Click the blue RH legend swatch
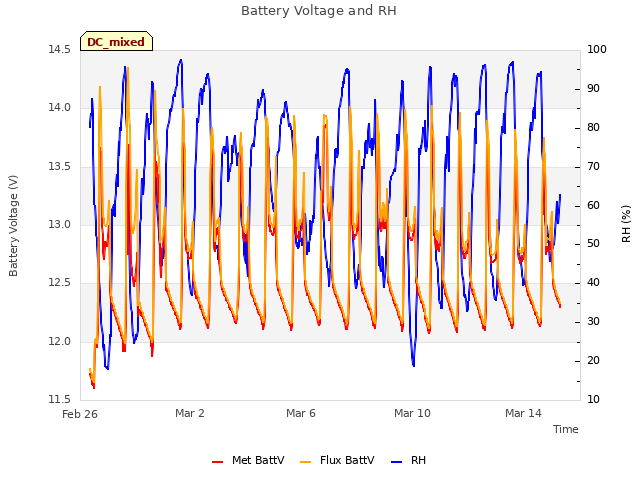 [396, 462]
